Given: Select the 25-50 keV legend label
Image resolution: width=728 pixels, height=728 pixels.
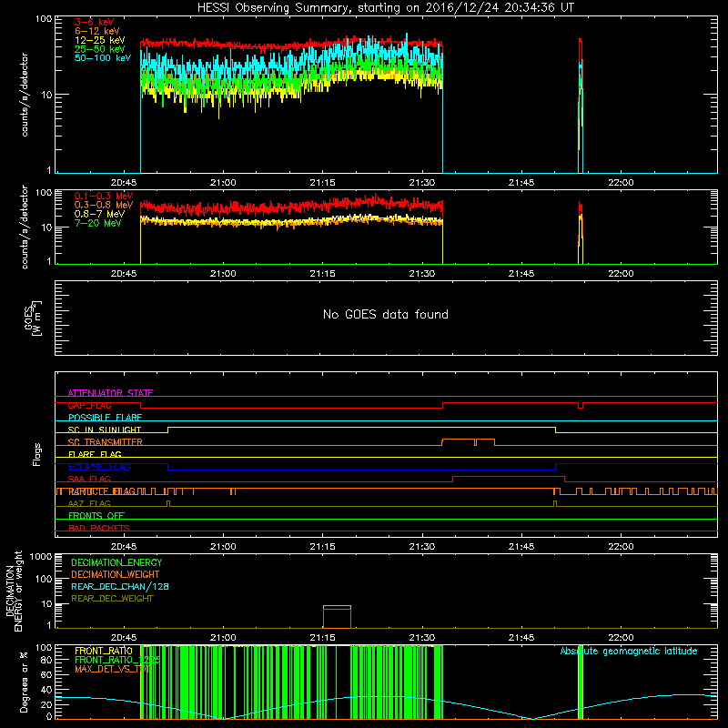Looking at the screenshot, I should click(100, 49).
